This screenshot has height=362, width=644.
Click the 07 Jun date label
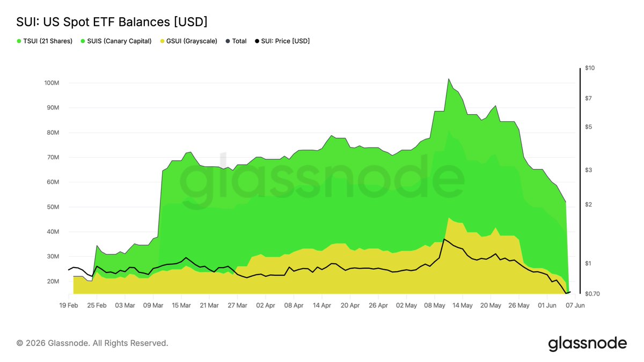575,305
